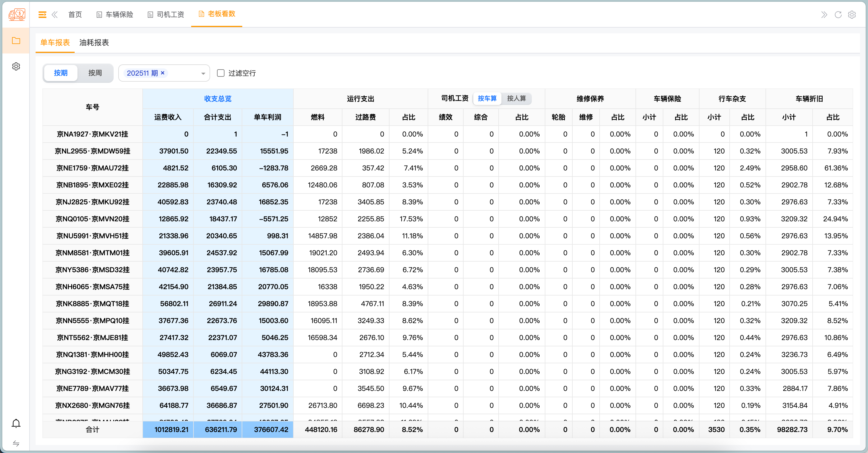
Task: Open notifications bell icon
Action: (x=16, y=423)
